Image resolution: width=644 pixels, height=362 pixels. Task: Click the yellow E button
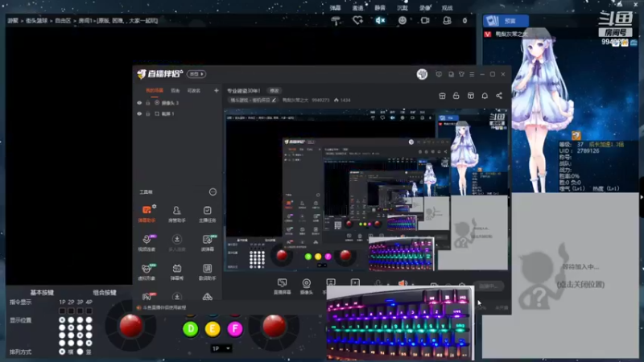(213, 329)
